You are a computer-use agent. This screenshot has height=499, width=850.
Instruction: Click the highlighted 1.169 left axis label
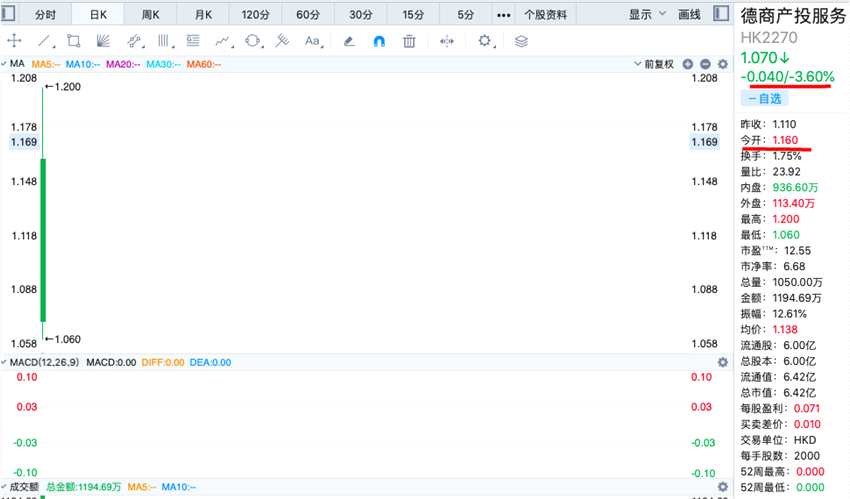point(24,142)
